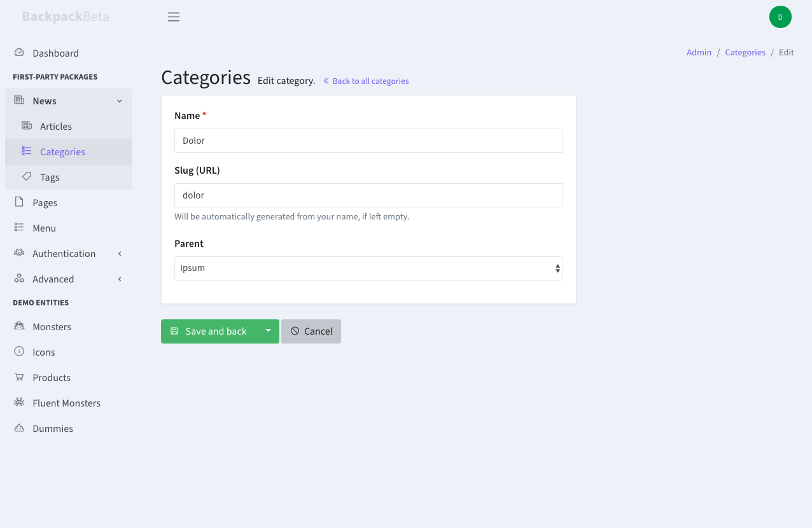The height and width of the screenshot is (528, 812).
Task: Click the Products shopping cart icon
Action: click(19, 377)
